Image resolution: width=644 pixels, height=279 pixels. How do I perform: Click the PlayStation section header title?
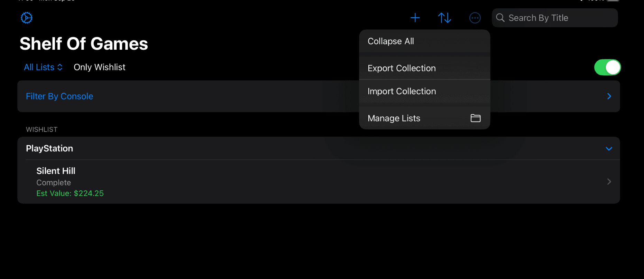click(49, 148)
